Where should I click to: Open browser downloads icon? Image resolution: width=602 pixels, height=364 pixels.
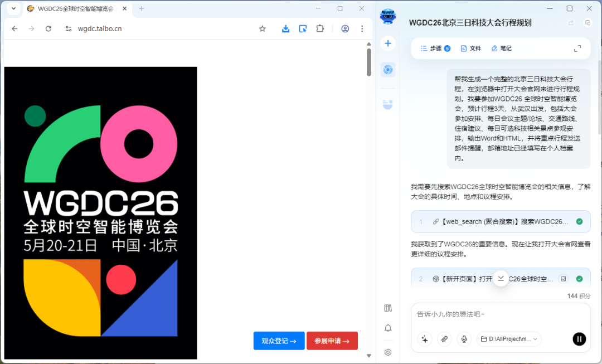(285, 29)
